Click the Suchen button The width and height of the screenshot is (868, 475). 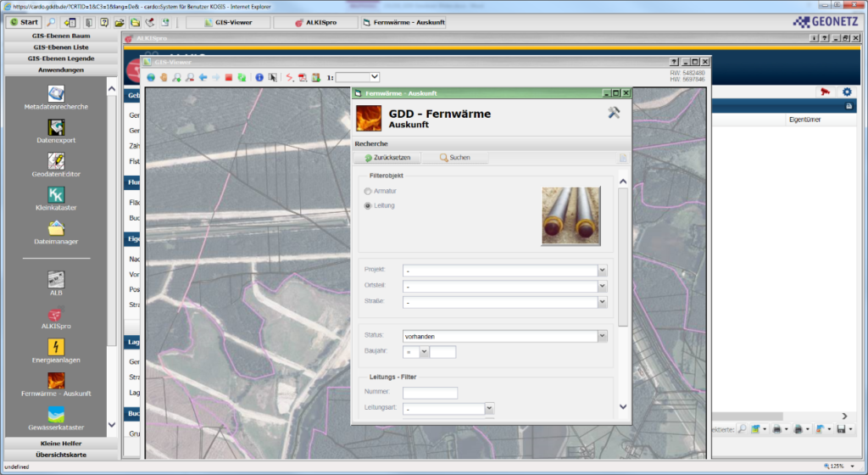tap(455, 158)
